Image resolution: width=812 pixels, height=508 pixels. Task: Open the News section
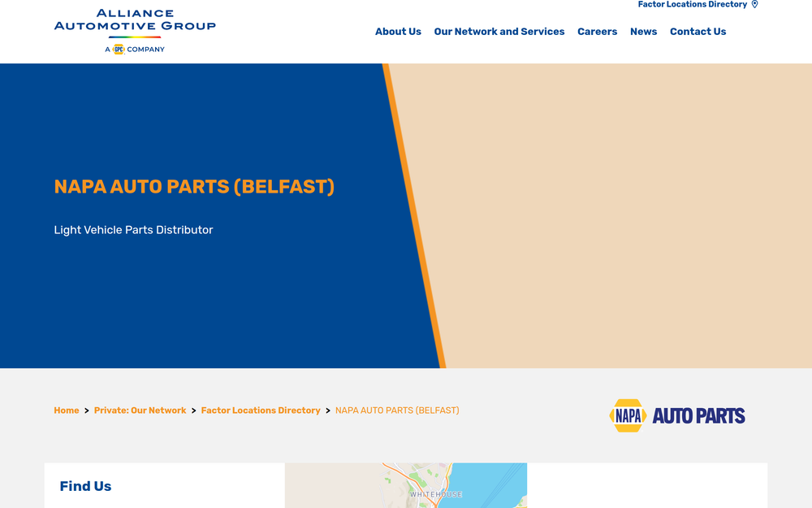pos(643,32)
